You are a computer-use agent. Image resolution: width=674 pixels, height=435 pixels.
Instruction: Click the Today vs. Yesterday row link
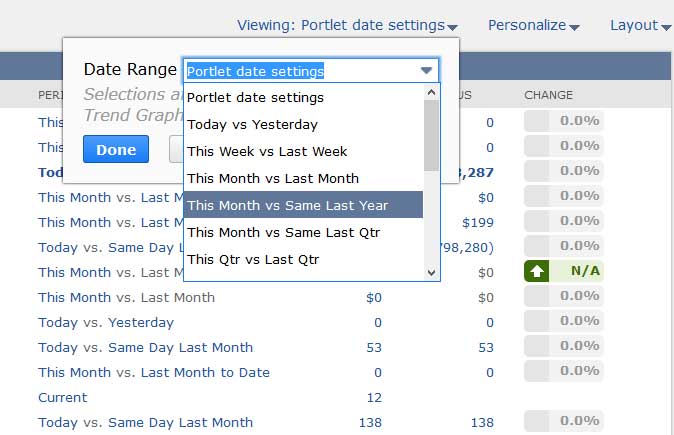click(106, 322)
